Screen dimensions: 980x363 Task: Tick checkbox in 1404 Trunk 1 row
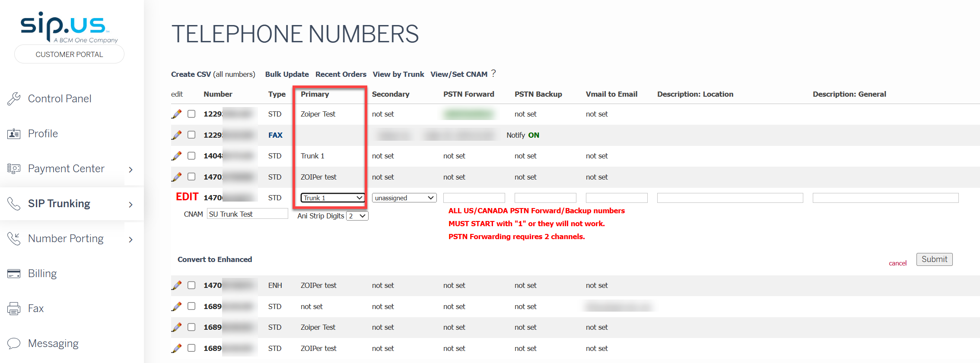click(191, 156)
